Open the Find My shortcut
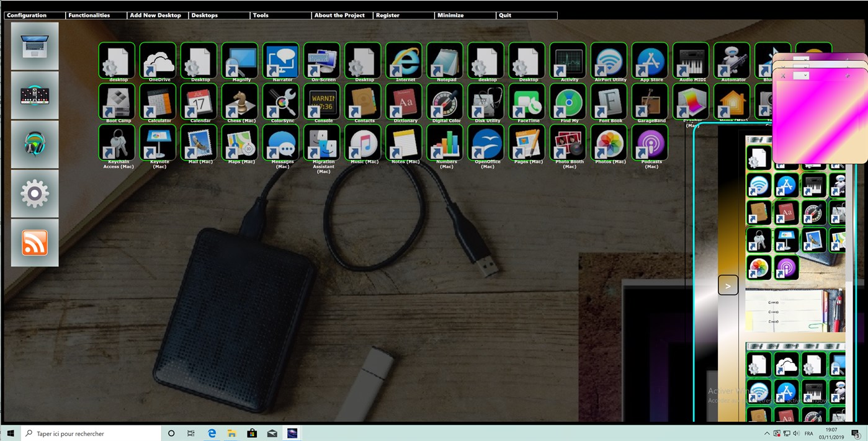 [x=568, y=101]
